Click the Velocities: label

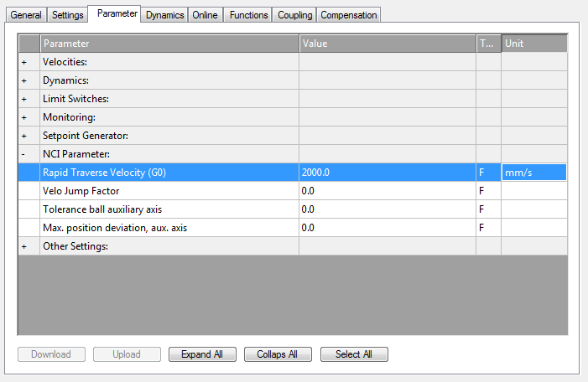tap(65, 62)
